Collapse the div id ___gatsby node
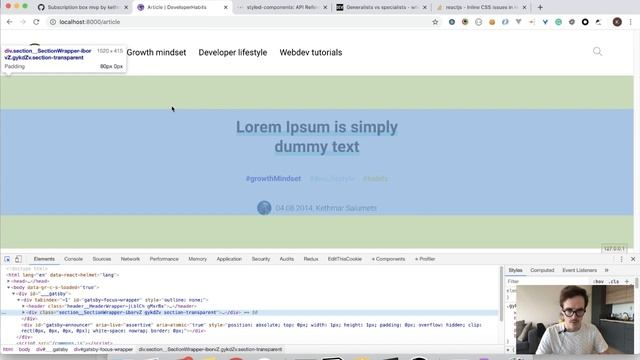This screenshot has width=640, height=360. tap(13, 293)
